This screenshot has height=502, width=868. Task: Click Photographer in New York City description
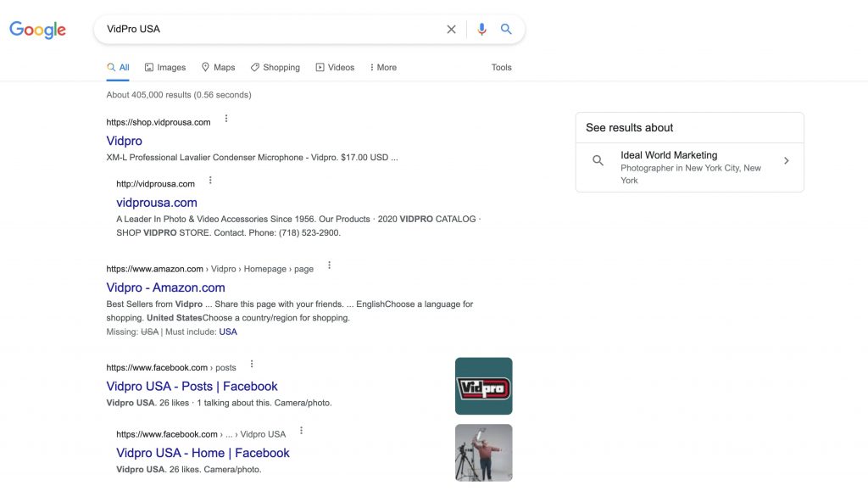(x=691, y=174)
